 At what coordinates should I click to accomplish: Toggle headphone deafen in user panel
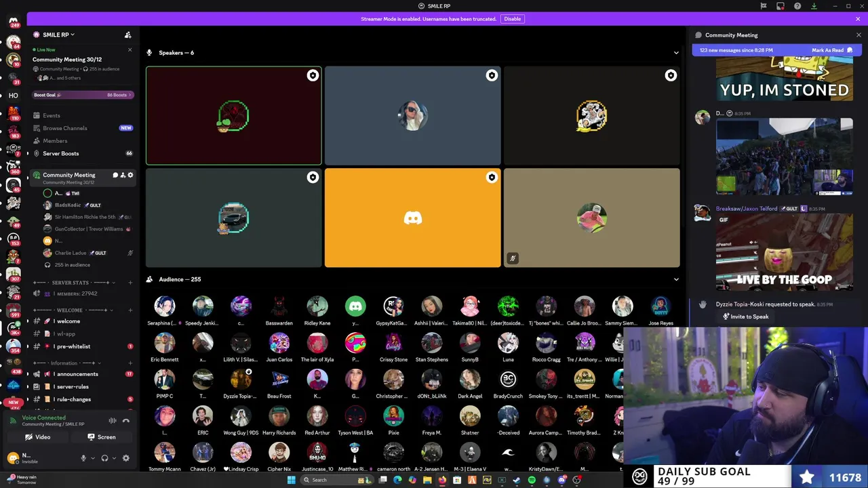[104, 458]
